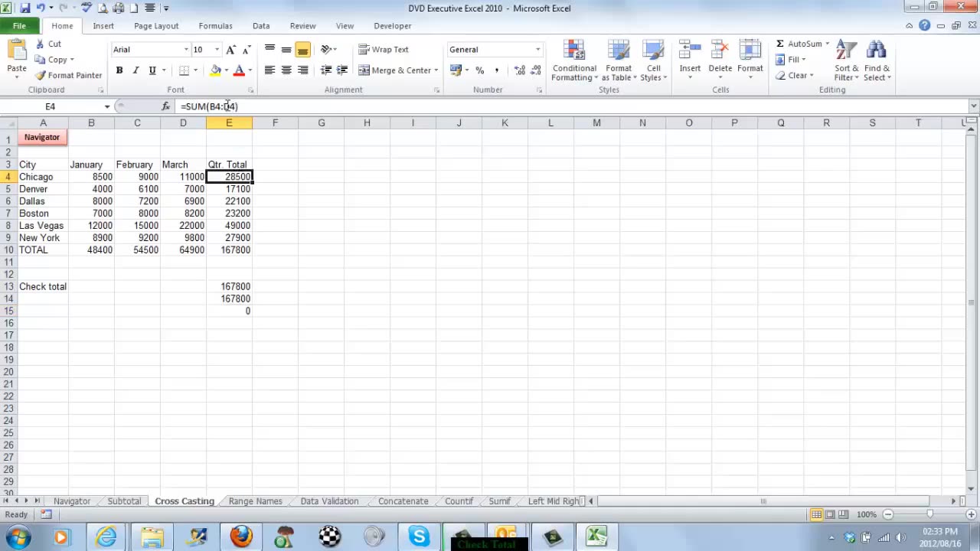Click Merge & Center
Screen dimensions: 980x551
394,70
